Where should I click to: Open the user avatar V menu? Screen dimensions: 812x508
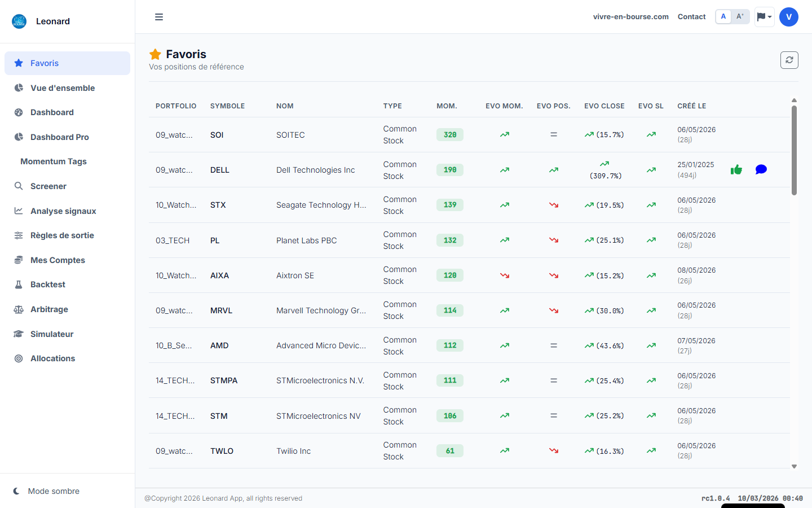click(789, 17)
